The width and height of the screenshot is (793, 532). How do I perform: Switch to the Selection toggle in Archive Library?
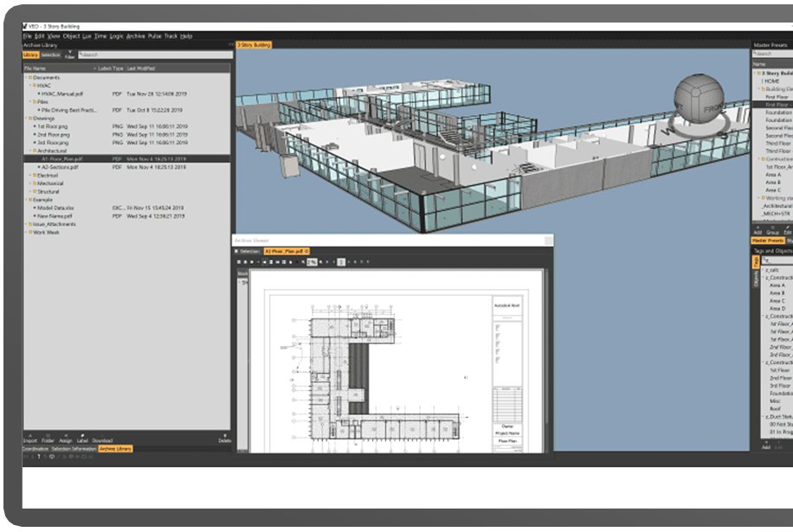[51, 54]
